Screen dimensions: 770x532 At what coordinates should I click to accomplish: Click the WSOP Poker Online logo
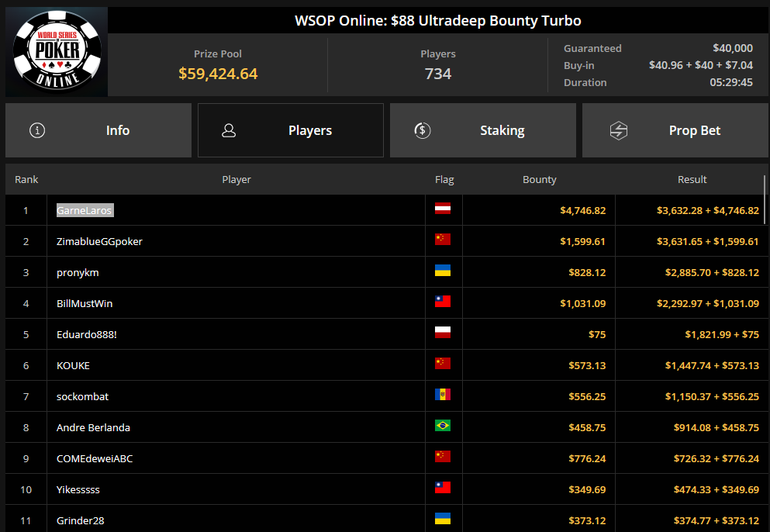click(57, 52)
